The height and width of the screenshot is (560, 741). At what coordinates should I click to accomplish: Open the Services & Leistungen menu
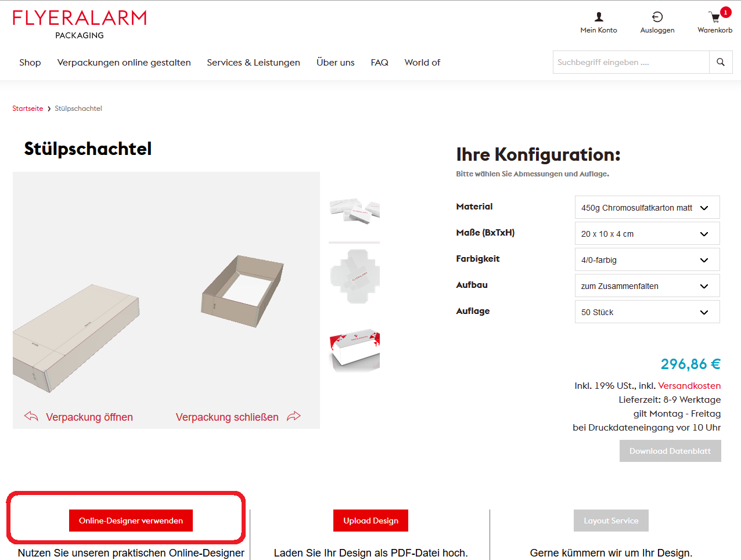pos(253,62)
